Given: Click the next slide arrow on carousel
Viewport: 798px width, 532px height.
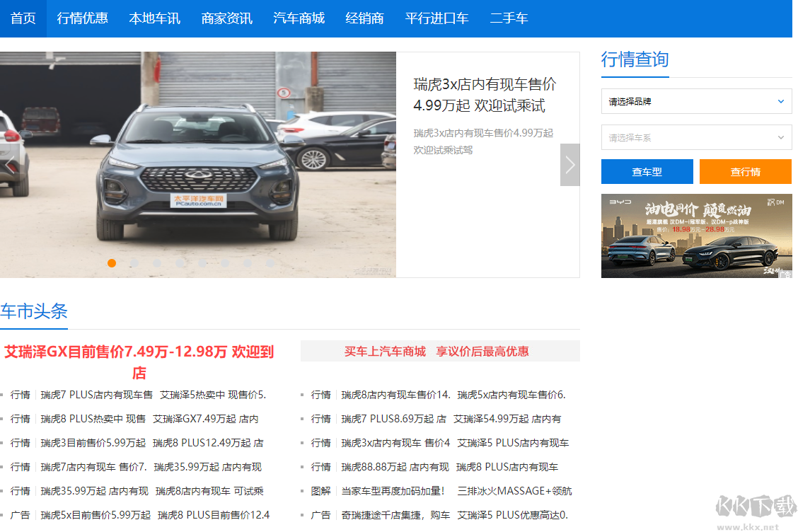Looking at the screenshot, I should click(569, 165).
